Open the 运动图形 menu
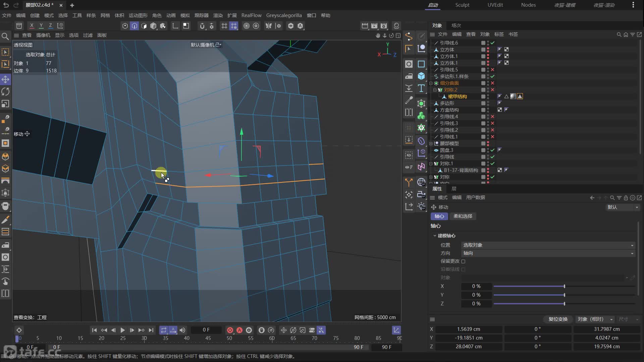Viewport: 644px width, 362px height. coord(138,15)
